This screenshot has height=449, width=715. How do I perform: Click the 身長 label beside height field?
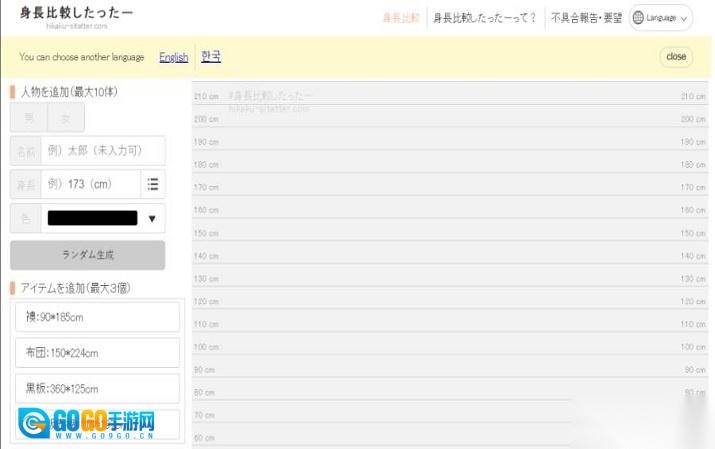tap(26, 185)
